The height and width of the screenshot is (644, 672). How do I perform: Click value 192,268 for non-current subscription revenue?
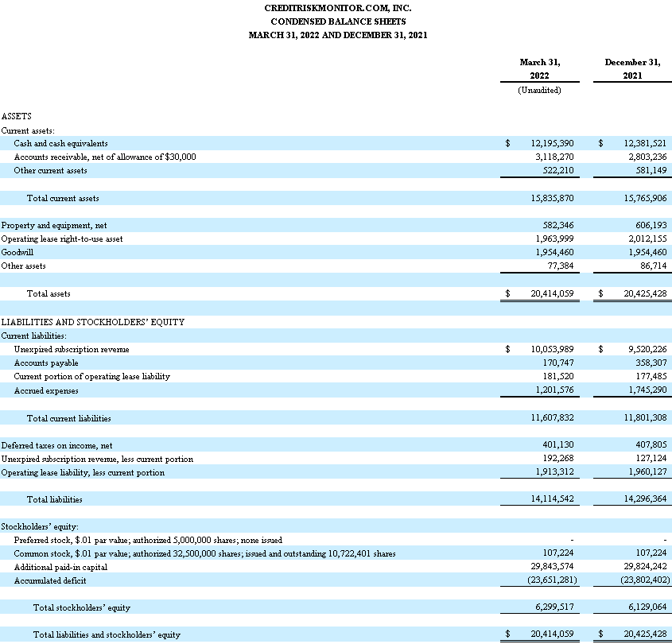(558, 459)
